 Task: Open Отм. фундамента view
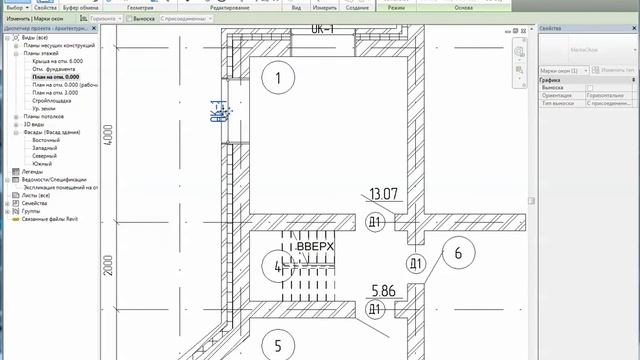pos(53,69)
